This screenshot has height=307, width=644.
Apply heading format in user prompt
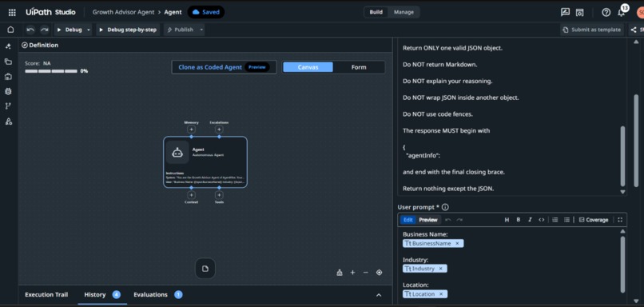pyautogui.click(x=507, y=220)
